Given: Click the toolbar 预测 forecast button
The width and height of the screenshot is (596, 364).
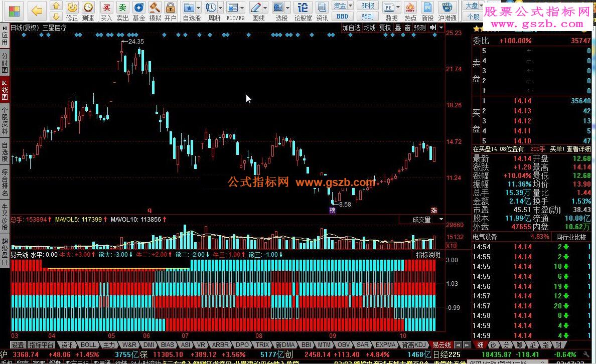Looking at the screenshot, I should click(368, 17).
